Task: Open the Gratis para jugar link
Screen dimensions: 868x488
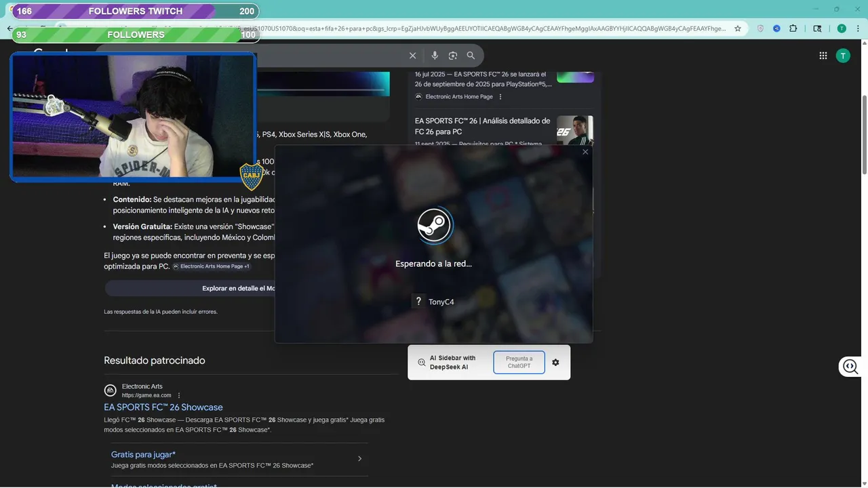Action: [143, 454]
